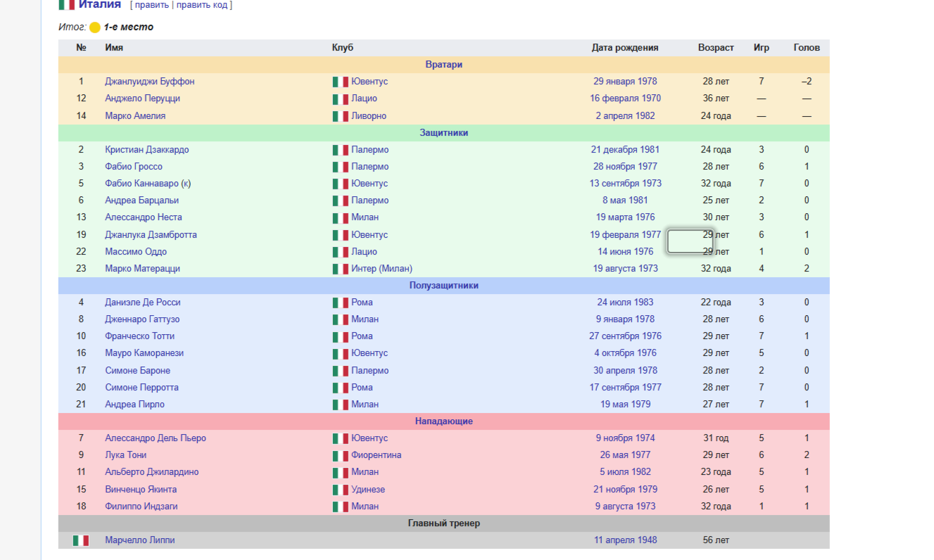Open the Фиорентина club link
The image size is (934, 560).
coord(377,455)
